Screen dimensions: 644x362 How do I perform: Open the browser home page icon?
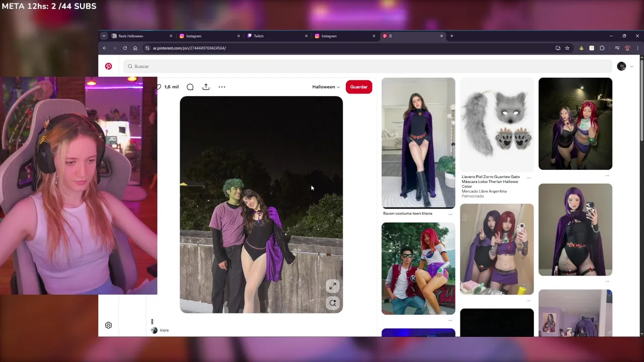(135, 48)
